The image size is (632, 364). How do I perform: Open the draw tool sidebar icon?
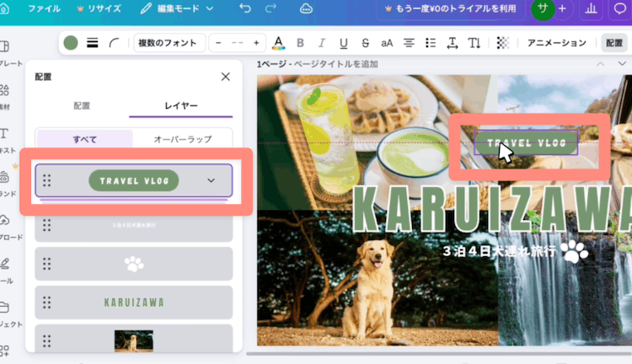(4, 264)
